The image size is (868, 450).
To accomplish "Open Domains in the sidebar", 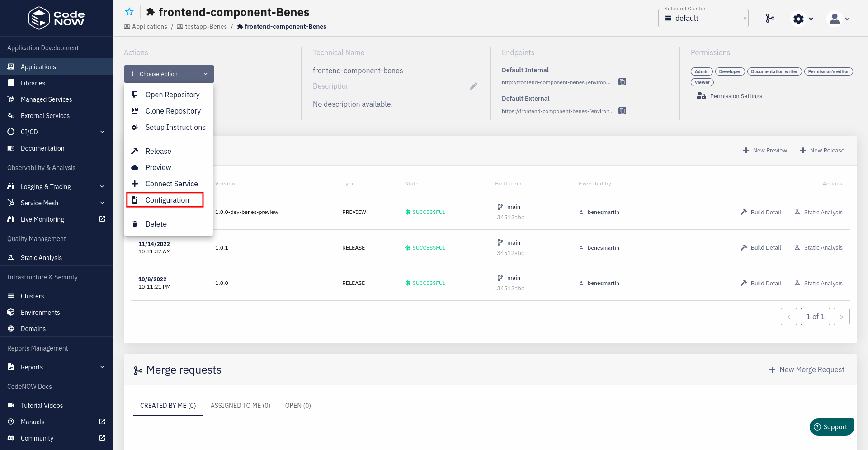I will point(57,328).
